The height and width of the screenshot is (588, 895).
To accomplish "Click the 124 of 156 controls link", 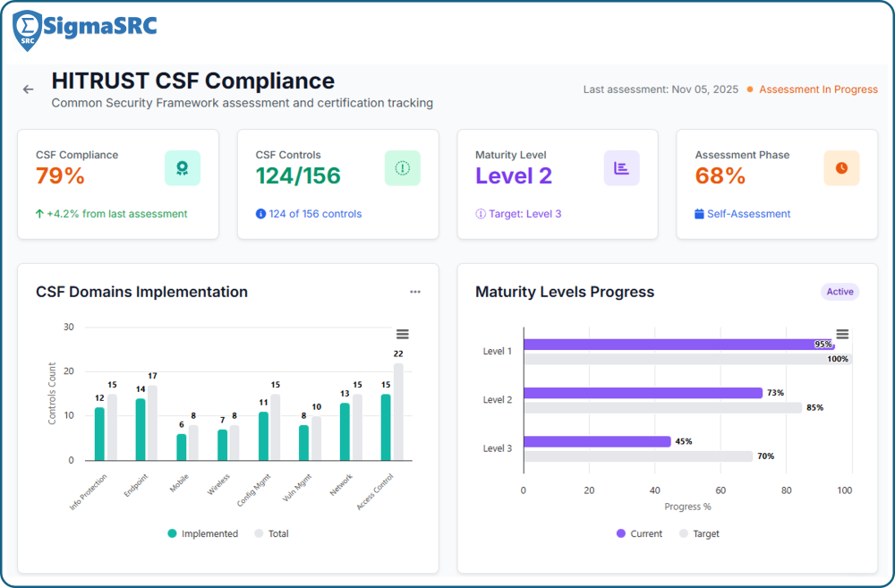I will [x=315, y=214].
